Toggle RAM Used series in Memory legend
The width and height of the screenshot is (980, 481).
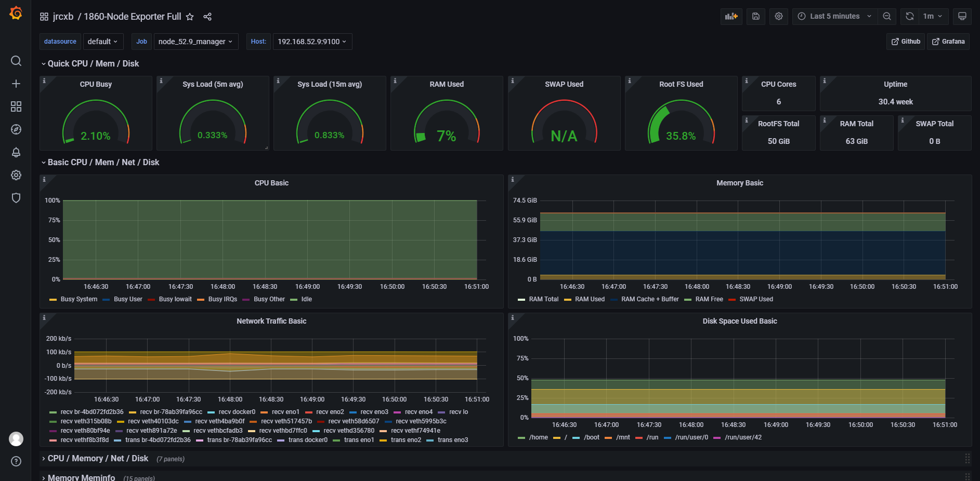click(x=590, y=299)
